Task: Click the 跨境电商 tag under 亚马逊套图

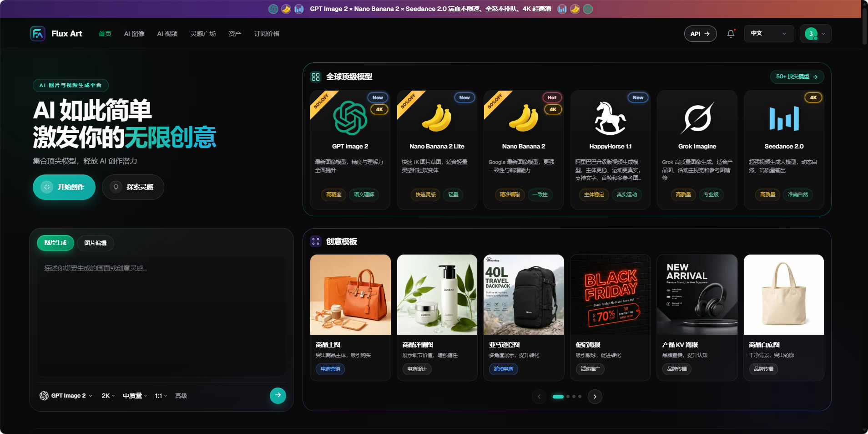Action: (504, 369)
